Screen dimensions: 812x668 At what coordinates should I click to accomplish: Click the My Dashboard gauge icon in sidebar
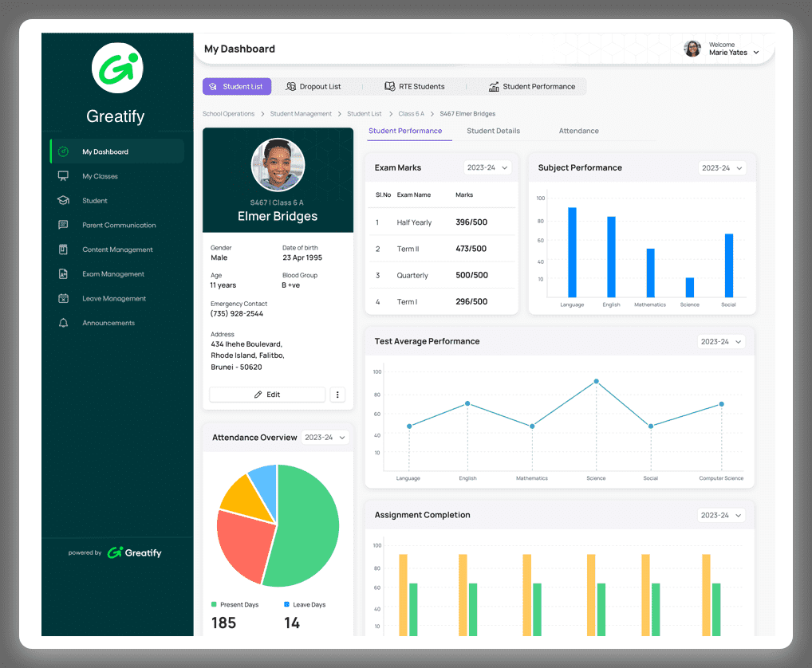click(63, 151)
